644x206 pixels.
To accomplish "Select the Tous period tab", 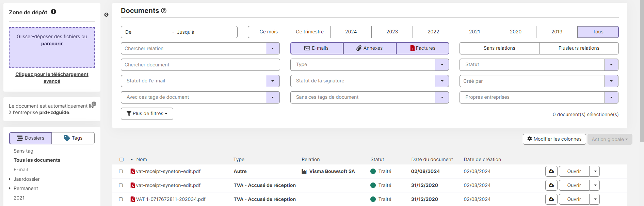I will 598,32.
